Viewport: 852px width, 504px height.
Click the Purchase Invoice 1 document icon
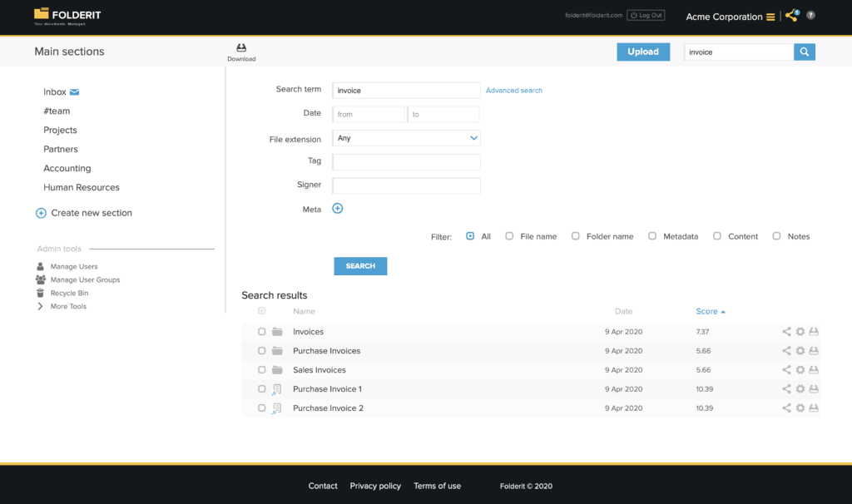276,389
